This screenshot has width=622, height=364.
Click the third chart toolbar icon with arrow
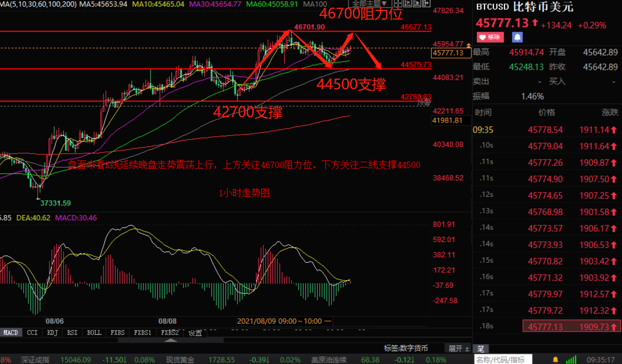416,4
